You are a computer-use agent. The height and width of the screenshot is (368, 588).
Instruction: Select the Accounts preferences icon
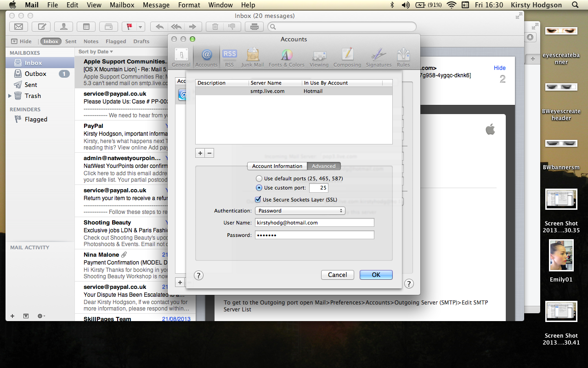coord(206,57)
